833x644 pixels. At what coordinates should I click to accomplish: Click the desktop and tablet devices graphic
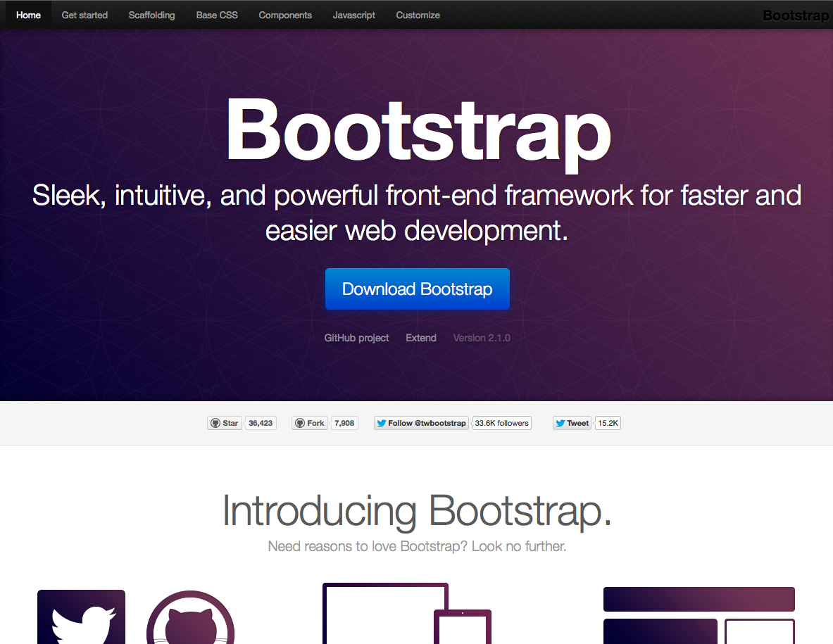point(407,613)
